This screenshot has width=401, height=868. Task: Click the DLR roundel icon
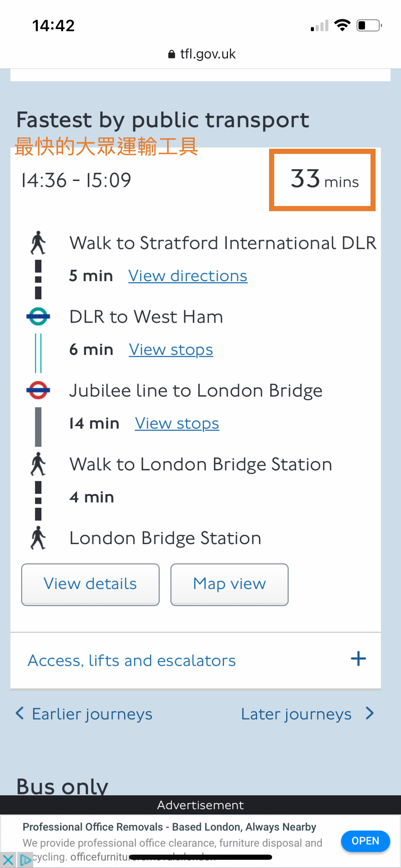point(38,316)
